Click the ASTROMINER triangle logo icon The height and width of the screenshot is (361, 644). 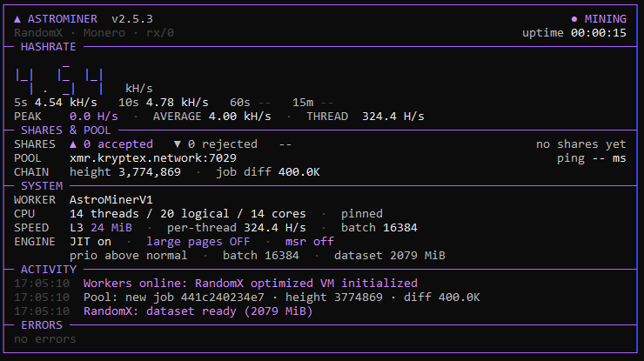pos(17,19)
